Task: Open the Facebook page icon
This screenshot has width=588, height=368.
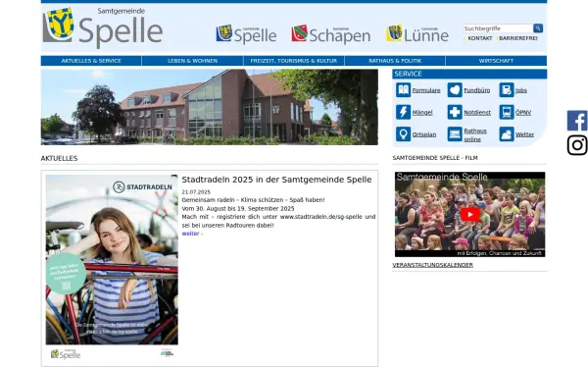Action: pyautogui.click(x=577, y=121)
